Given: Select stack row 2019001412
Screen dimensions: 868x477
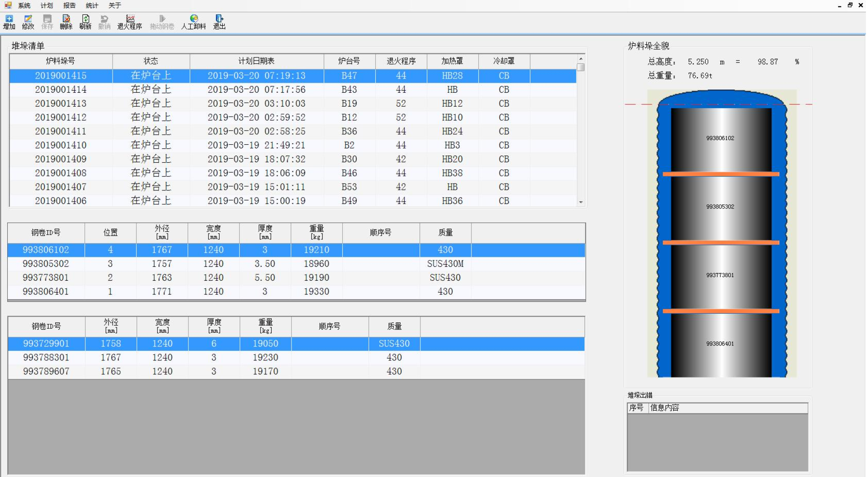Looking at the screenshot, I should pyautogui.click(x=292, y=118).
